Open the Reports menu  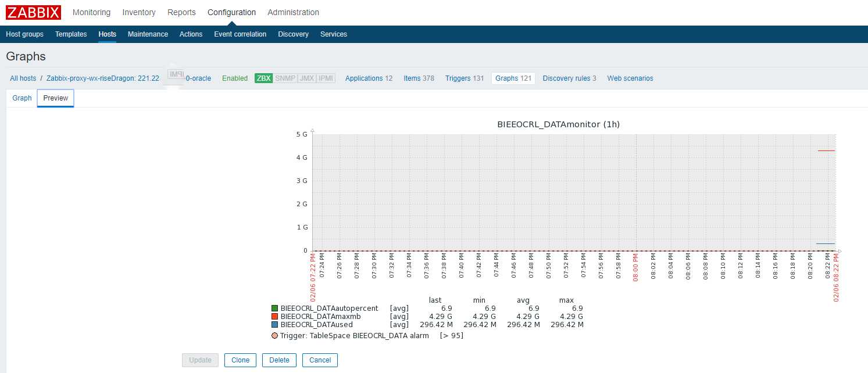181,12
